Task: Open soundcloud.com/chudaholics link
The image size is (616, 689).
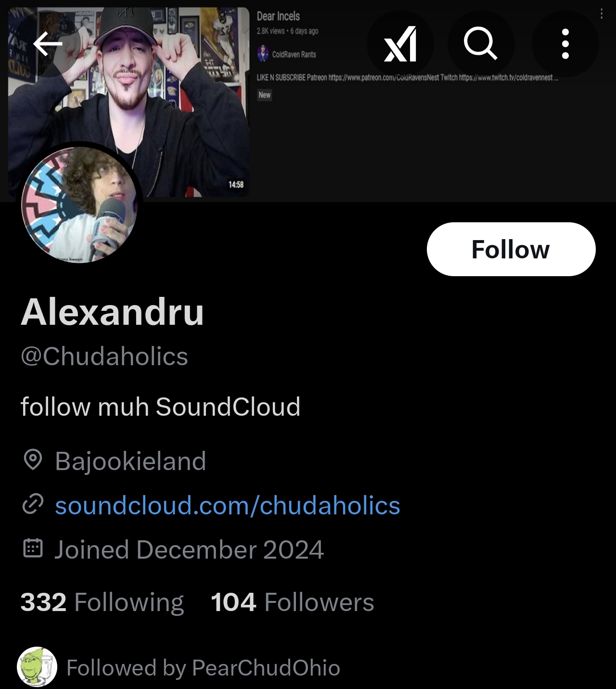Action: pos(228,505)
